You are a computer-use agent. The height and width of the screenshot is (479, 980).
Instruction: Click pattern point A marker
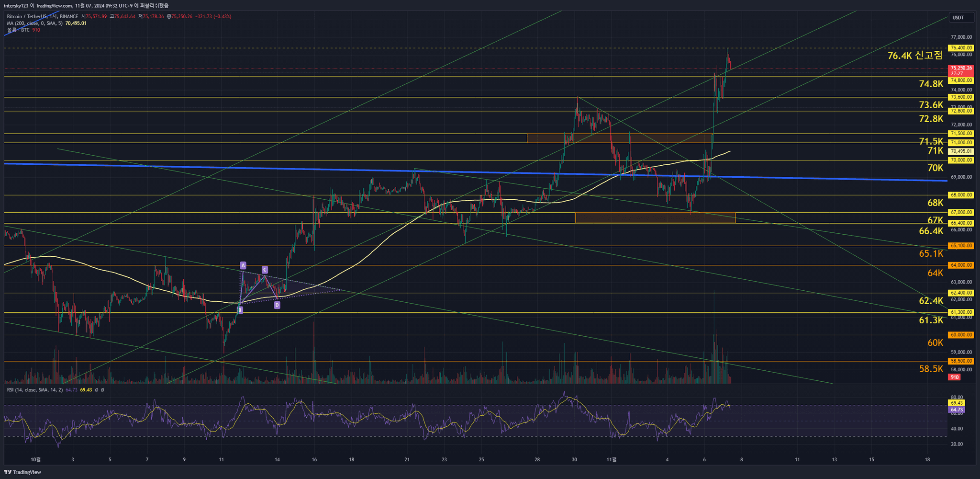tap(243, 265)
